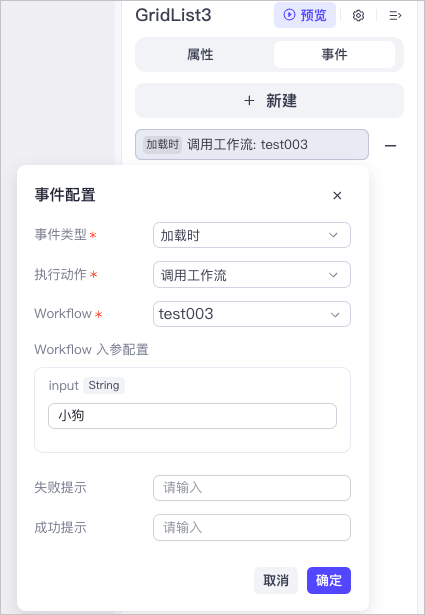Screen dimensions: 425x615
Task: Click the GridList3 title text
Action: (x=173, y=15)
